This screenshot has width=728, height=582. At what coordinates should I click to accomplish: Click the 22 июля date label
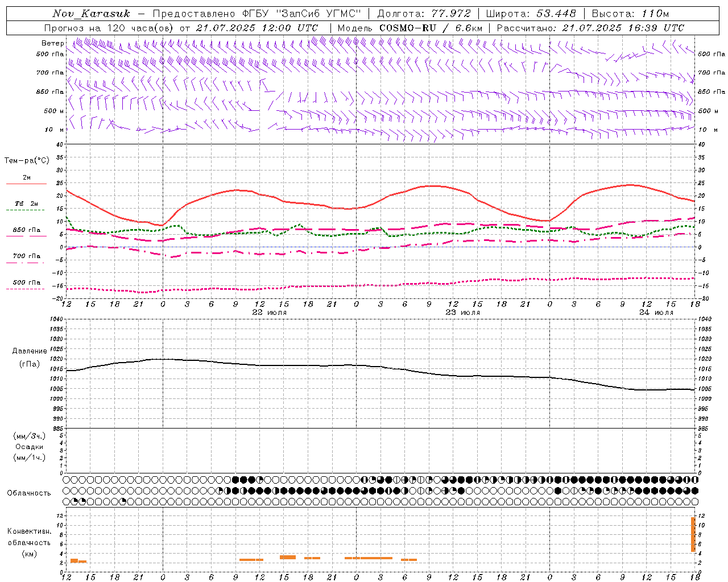(270, 313)
